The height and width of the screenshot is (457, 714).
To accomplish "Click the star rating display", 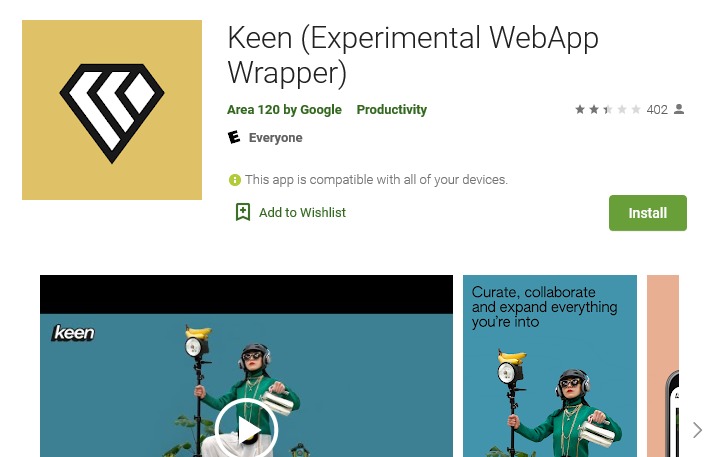I will (607, 109).
